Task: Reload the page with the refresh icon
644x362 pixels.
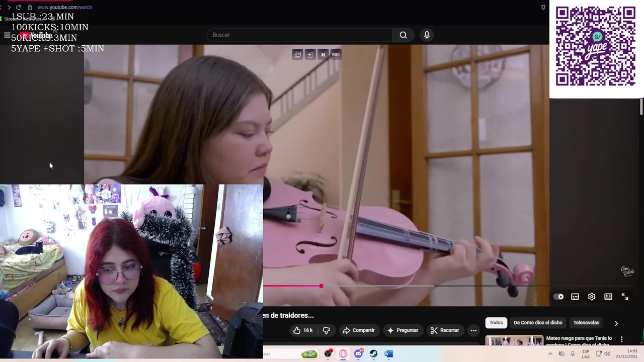Action: click(19, 8)
